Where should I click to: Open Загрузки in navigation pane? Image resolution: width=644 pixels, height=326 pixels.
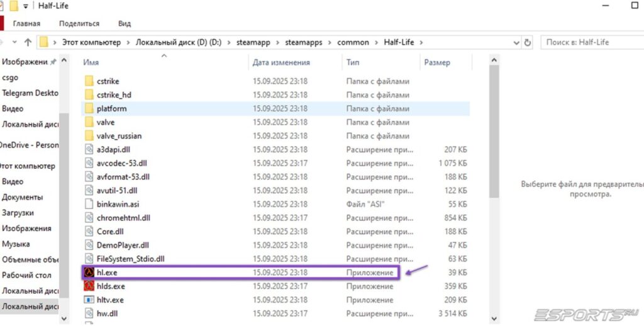pos(18,213)
